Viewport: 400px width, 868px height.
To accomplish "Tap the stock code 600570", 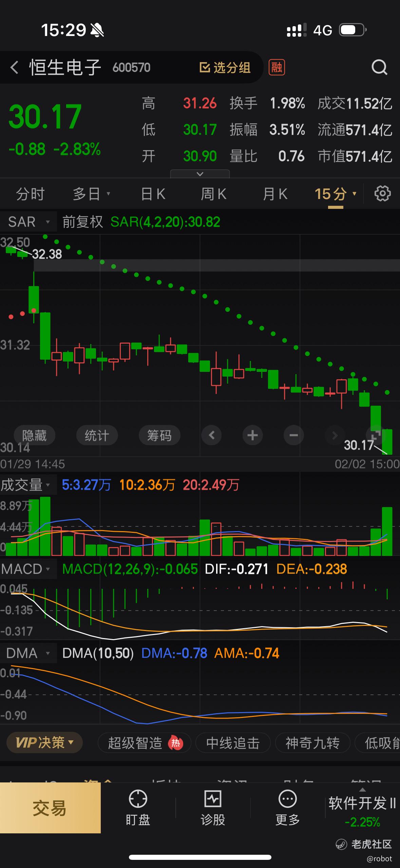I will (x=131, y=68).
